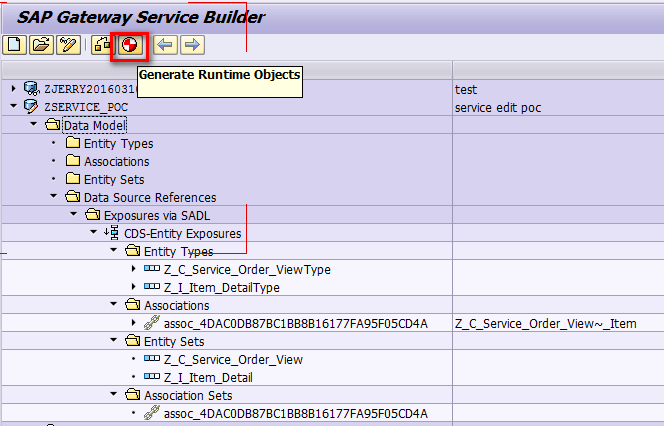Select association set assoc_4DAC0DB87BC1BB8B16177FA95F05CD4A label

296,414
